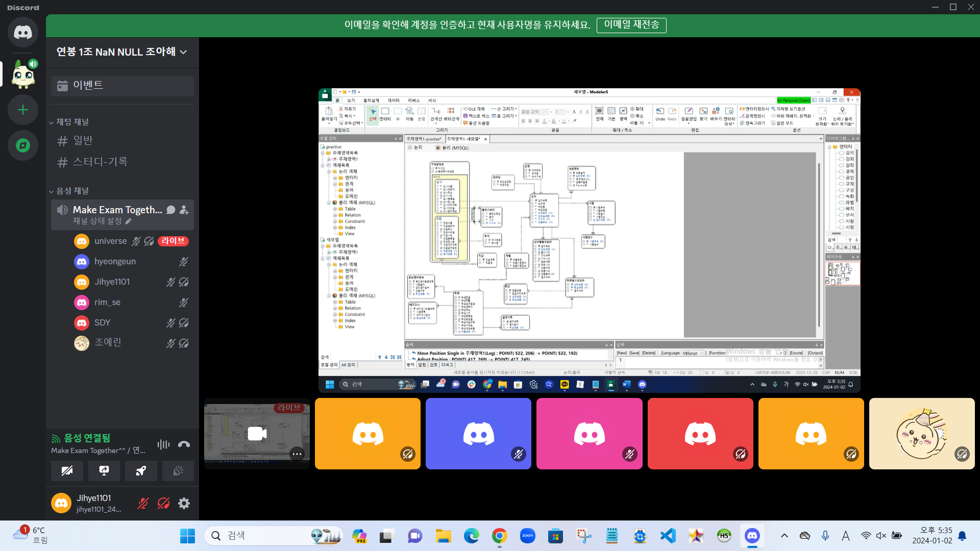
Task: Disconnect from the voice channel
Action: pos(184,444)
